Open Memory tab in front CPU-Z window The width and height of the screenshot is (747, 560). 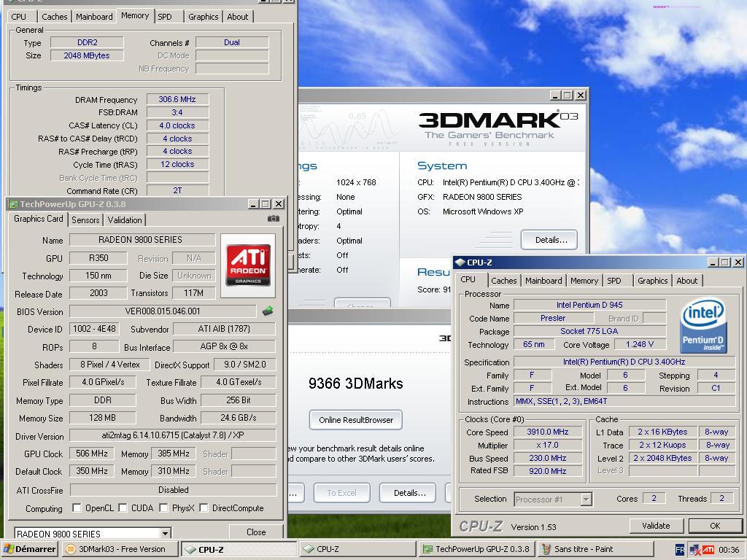(x=584, y=281)
